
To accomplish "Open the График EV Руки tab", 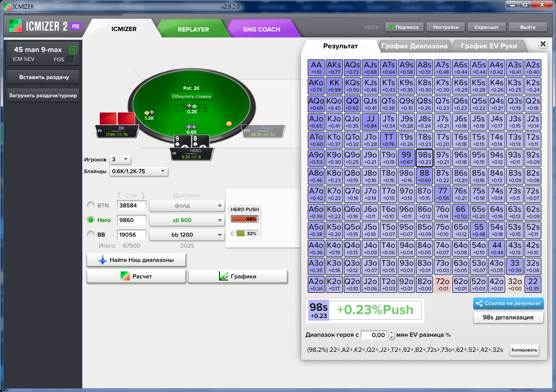I will pos(489,46).
